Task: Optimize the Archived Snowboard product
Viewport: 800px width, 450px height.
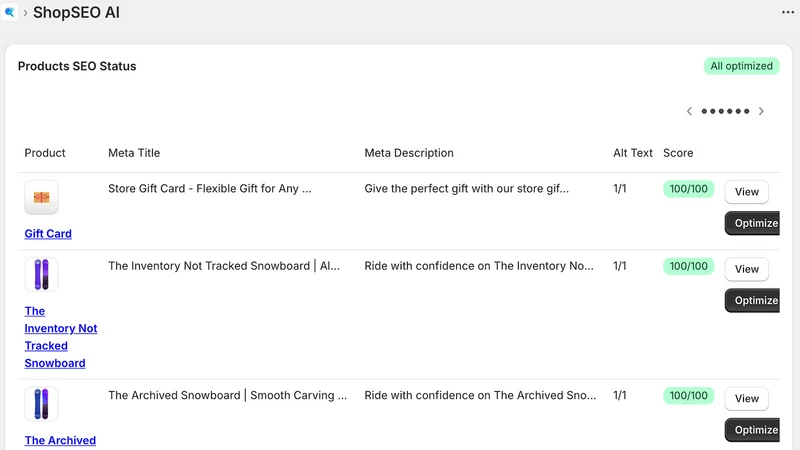Action: [x=753, y=430]
